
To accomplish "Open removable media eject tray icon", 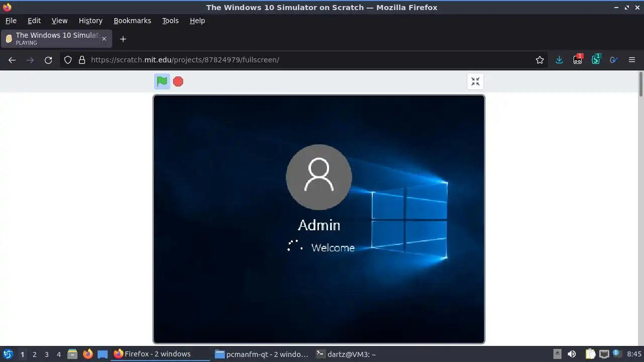I will coord(557,354).
